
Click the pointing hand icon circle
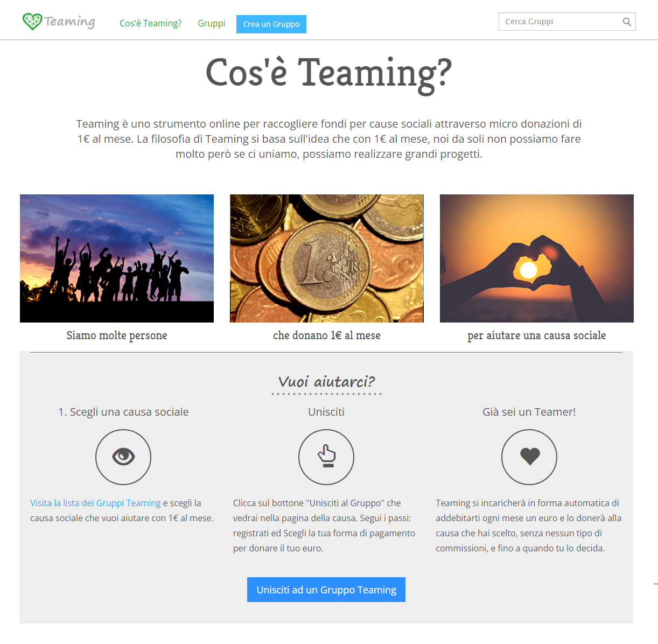(326, 457)
